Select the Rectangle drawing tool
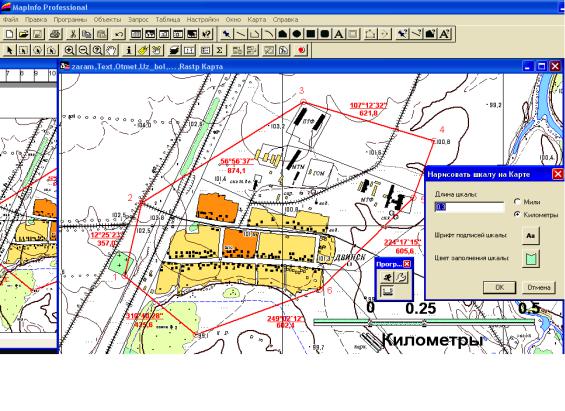Image resolution: width=565 pixels, height=411 pixels. [311, 34]
